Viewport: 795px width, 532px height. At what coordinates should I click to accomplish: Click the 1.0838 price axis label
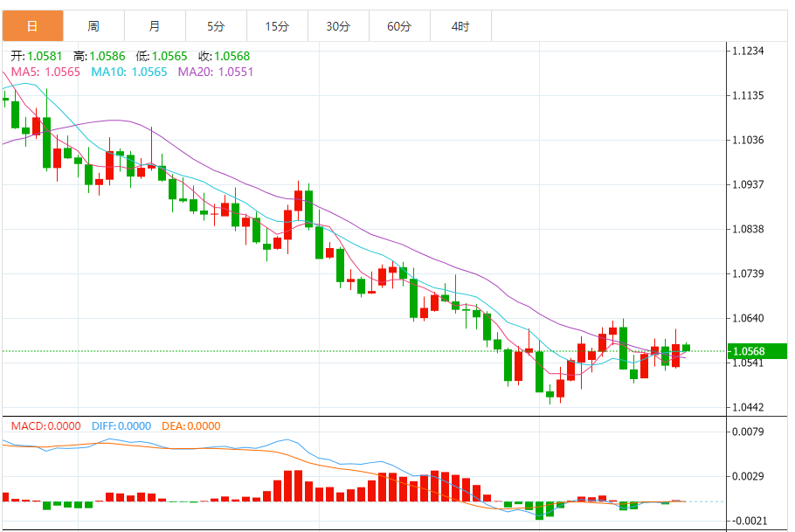748,229
